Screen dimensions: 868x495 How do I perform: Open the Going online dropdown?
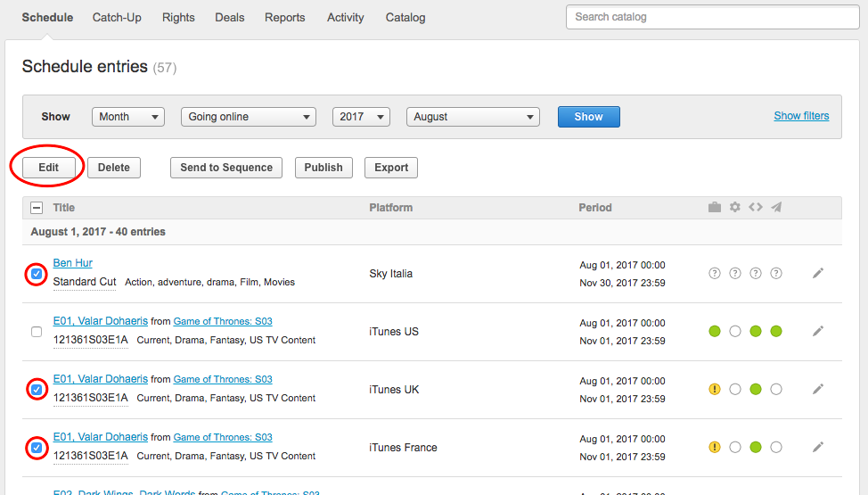pyautogui.click(x=248, y=117)
